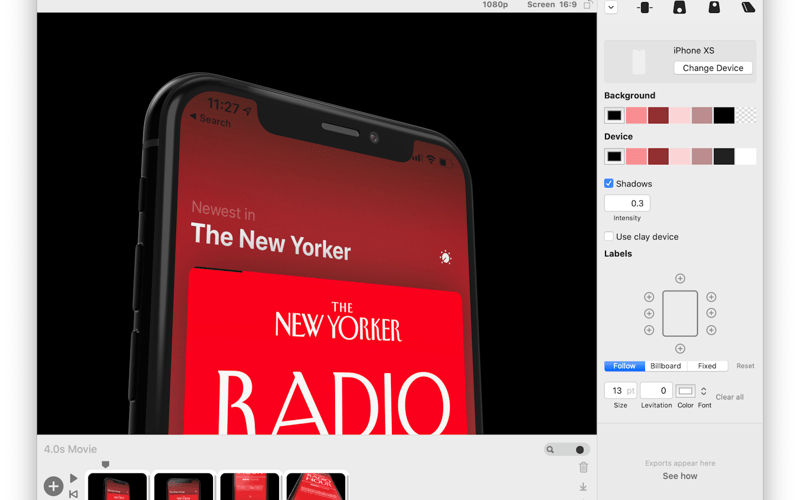Screen dimensions: 800x500
Task: Pick the dusty rose Device swatch
Action: click(x=702, y=156)
